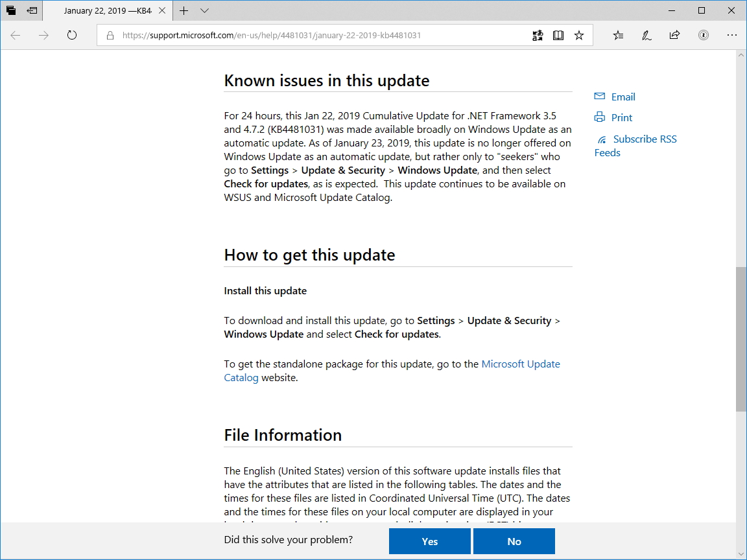Click No for Did this solve your problem
747x560 pixels.
514,541
